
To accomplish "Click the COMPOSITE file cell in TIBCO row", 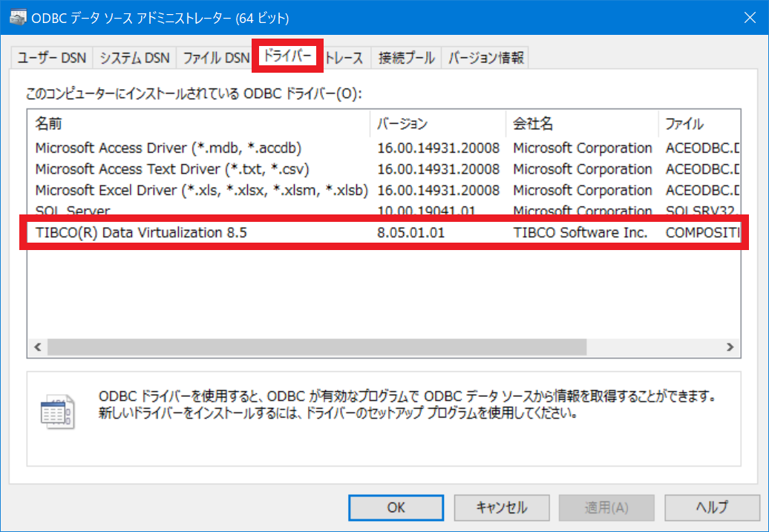I will 702,232.
